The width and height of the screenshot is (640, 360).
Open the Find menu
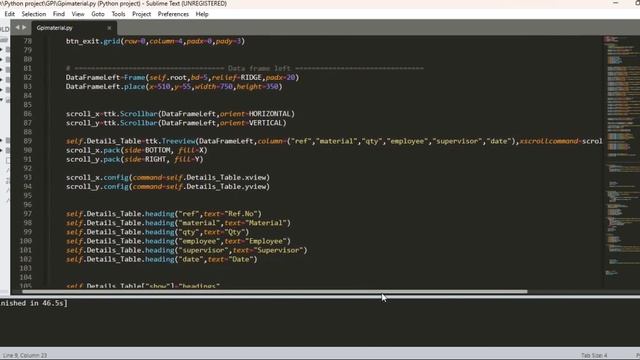tap(59, 14)
